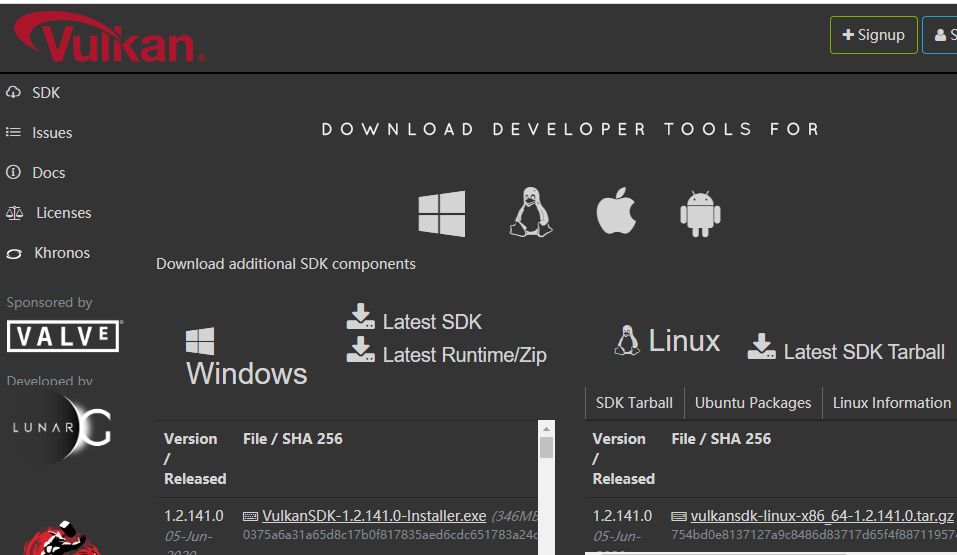Select the Linux tarball SHA 256 hash
Viewport: 957px width, 555px height.
tap(814, 535)
